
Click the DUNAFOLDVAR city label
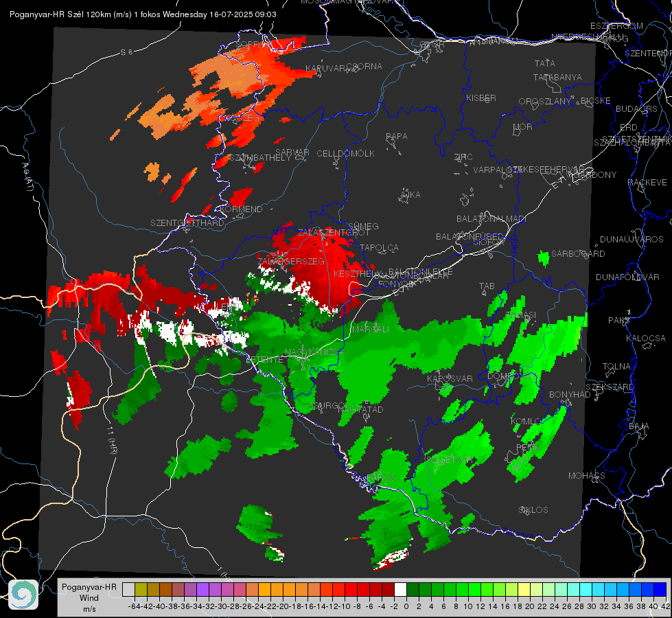point(627,277)
